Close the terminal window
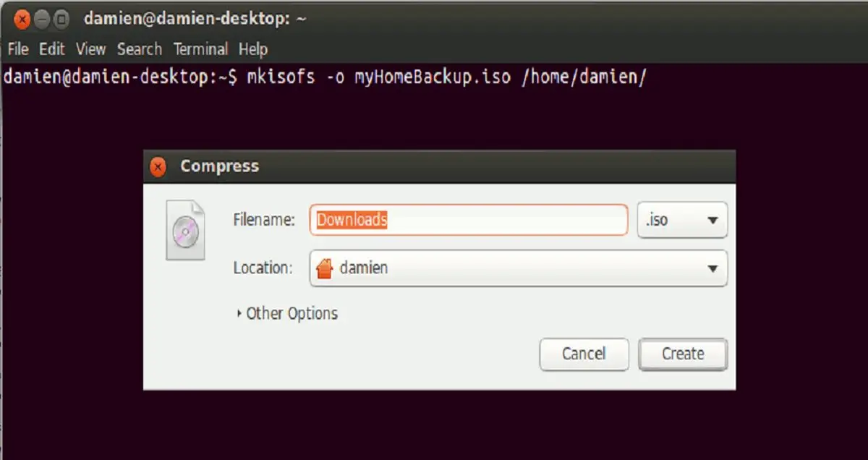This screenshot has height=460, width=868. point(22,20)
